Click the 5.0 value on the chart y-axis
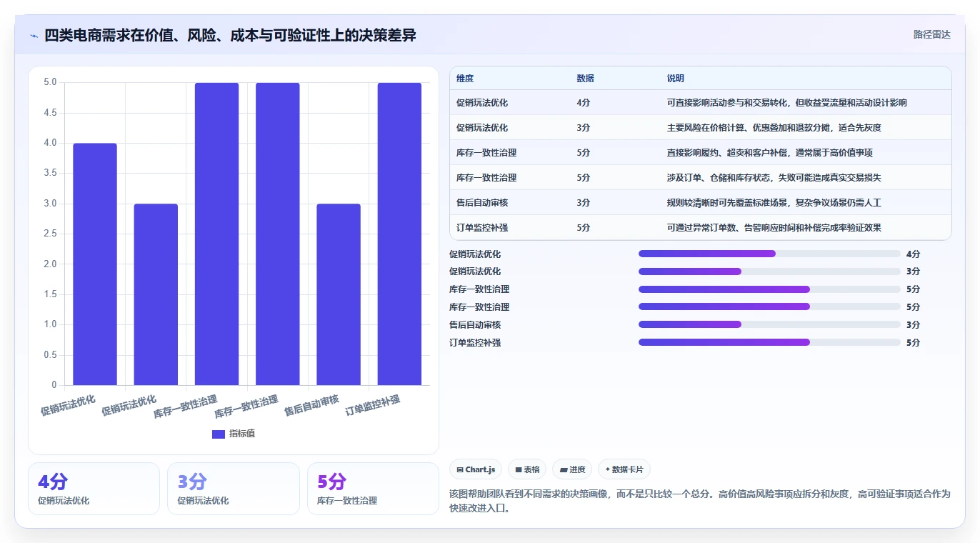Image resolution: width=980 pixels, height=543 pixels. click(x=50, y=82)
